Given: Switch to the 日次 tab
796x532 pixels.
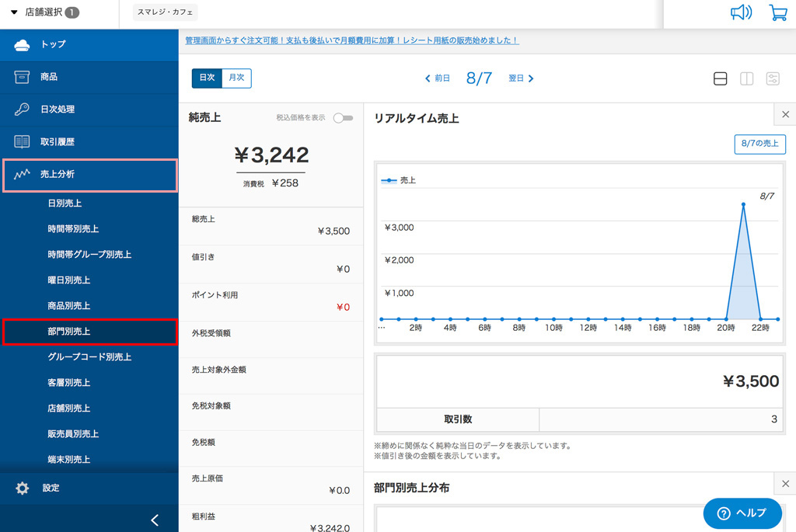Looking at the screenshot, I should 207,78.
